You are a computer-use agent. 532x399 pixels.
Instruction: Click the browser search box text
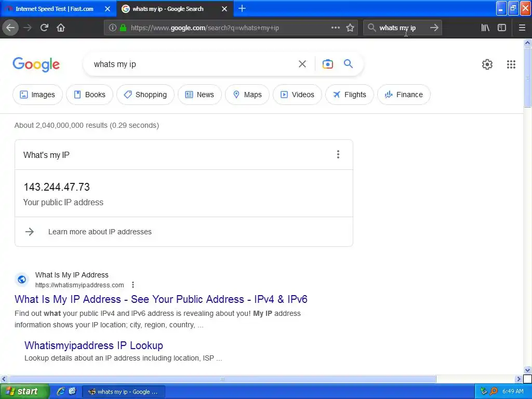397,28
